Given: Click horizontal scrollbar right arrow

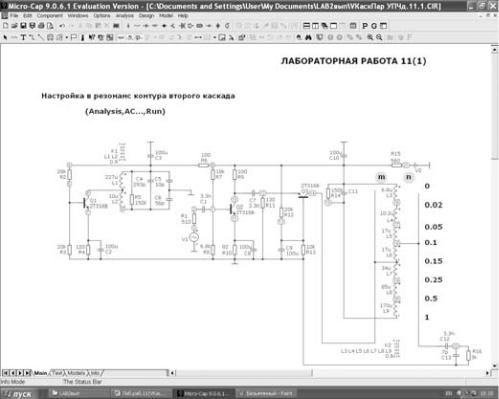Looking at the screenshot, I should point(488,373).
